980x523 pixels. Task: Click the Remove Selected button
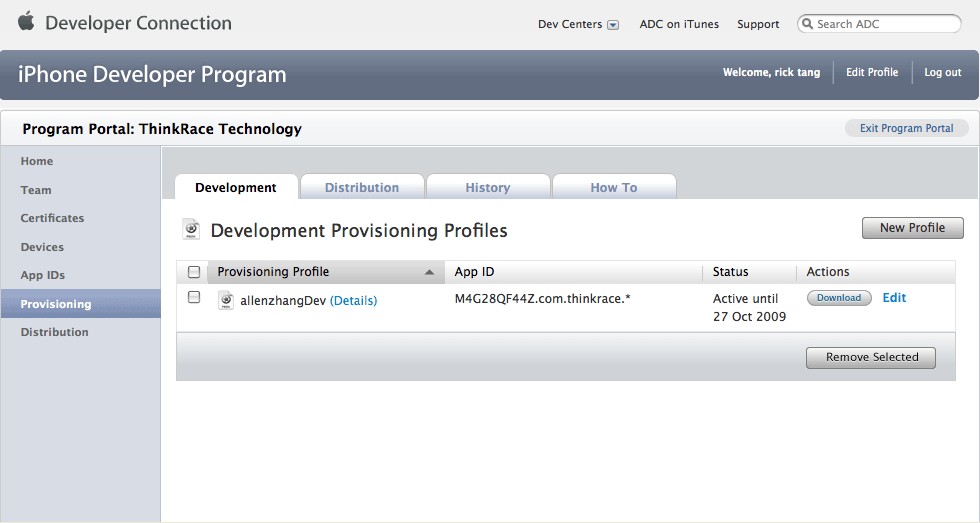coord(871,357)
